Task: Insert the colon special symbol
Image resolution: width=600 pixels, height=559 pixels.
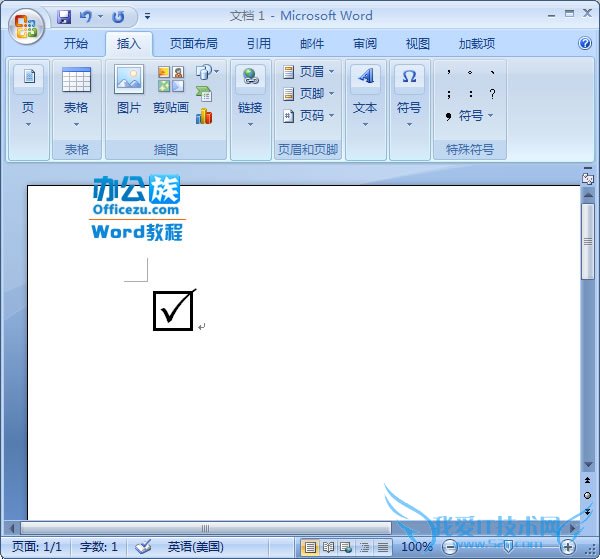Action: point(470,94)
